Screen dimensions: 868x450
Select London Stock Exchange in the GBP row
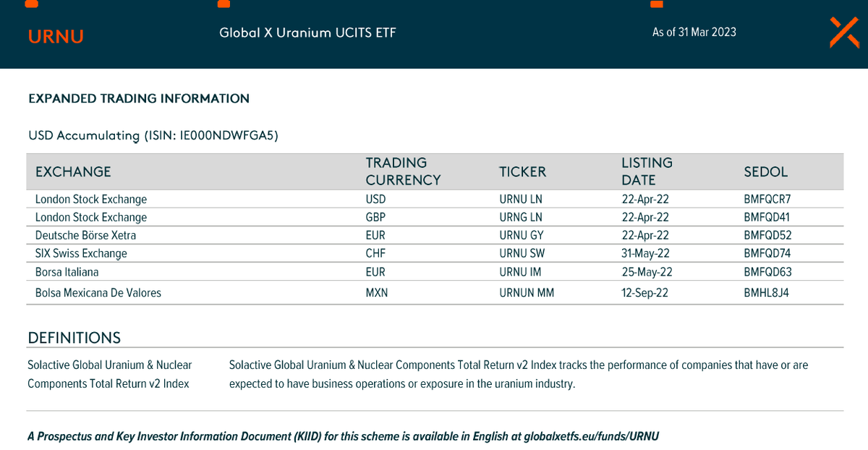pyautogui.click(x=91, y=217)
